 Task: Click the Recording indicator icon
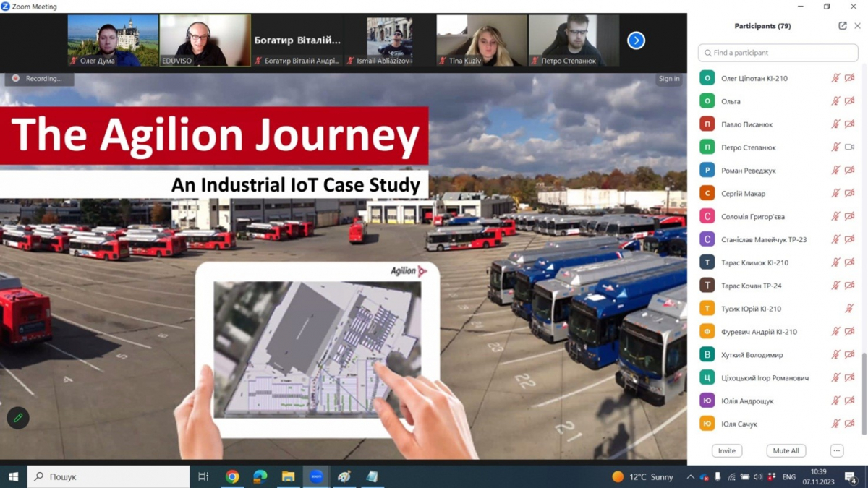point(16,78)
